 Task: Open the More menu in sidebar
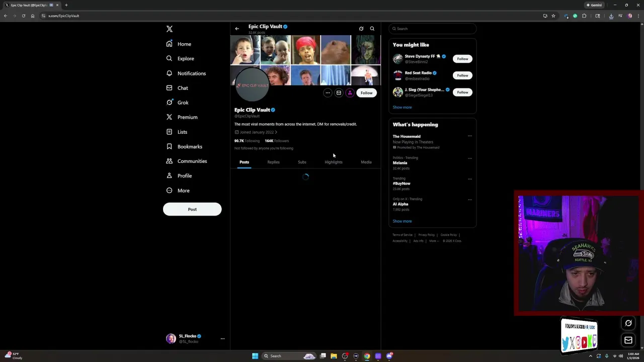[178, 191]
